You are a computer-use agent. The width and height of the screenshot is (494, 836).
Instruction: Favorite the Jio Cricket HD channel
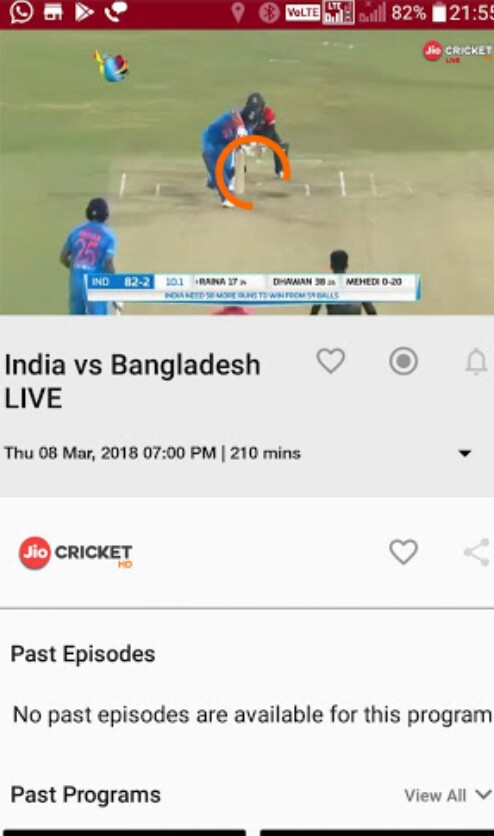tap(403, 551)
